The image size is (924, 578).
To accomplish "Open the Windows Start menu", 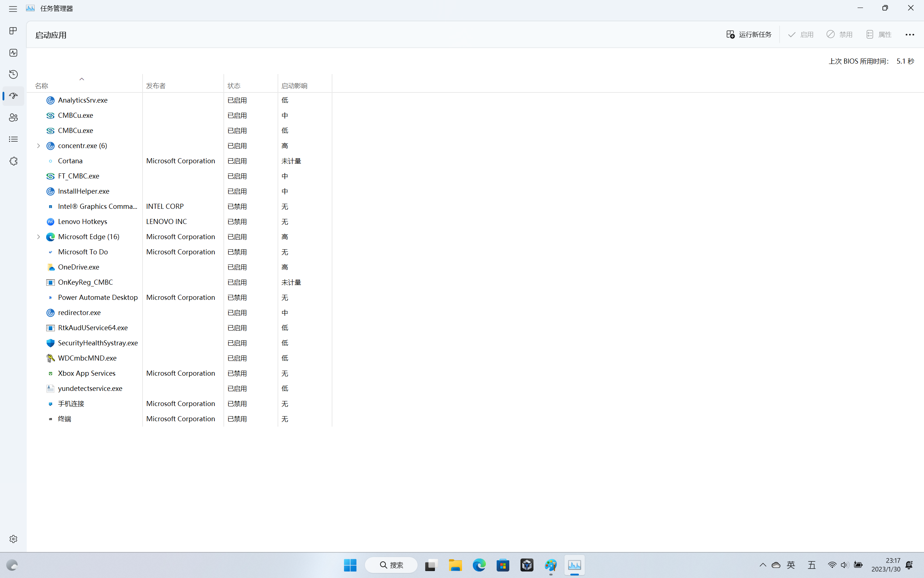I will 350,565.
